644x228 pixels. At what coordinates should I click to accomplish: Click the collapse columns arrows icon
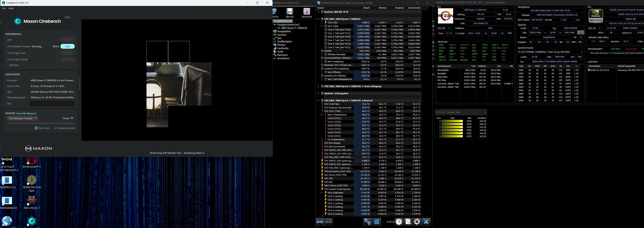coord(329,222)
